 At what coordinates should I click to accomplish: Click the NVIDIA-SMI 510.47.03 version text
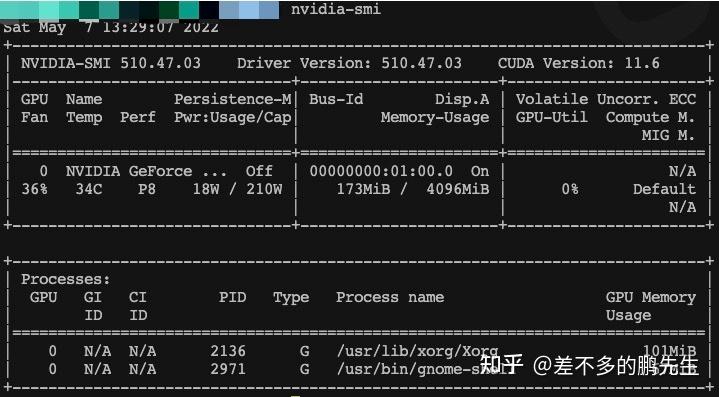click(111, 63)
